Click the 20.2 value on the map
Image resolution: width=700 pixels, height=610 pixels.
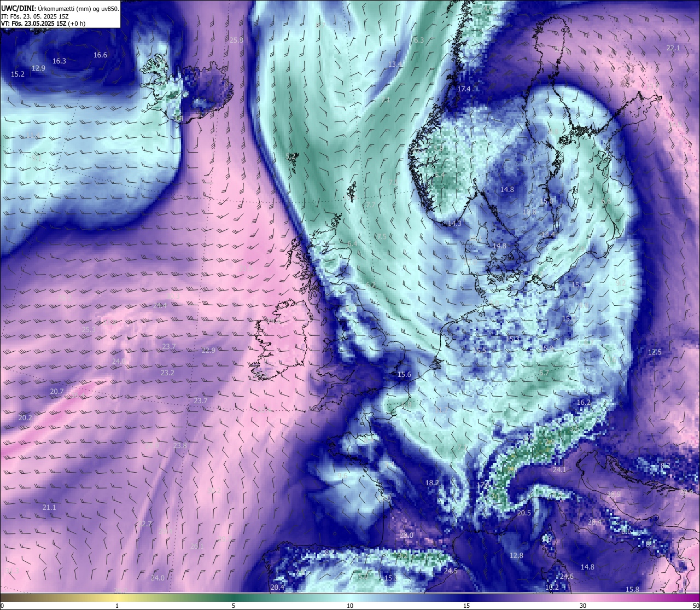pyautogui.click(x=25, y=417)
